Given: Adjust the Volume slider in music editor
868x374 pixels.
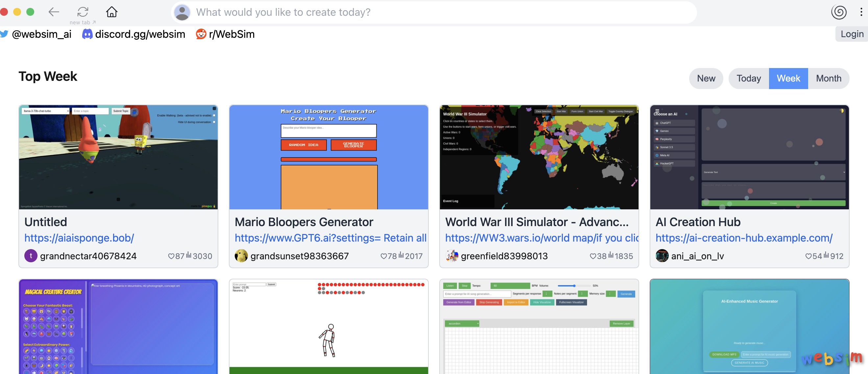Looking at the screenshot, I should click(574, 286).
